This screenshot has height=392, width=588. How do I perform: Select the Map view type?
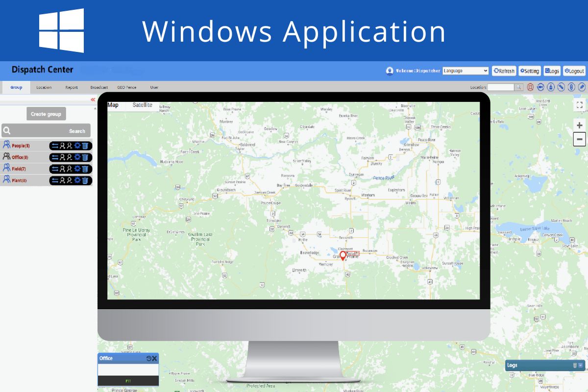(113, 105)
